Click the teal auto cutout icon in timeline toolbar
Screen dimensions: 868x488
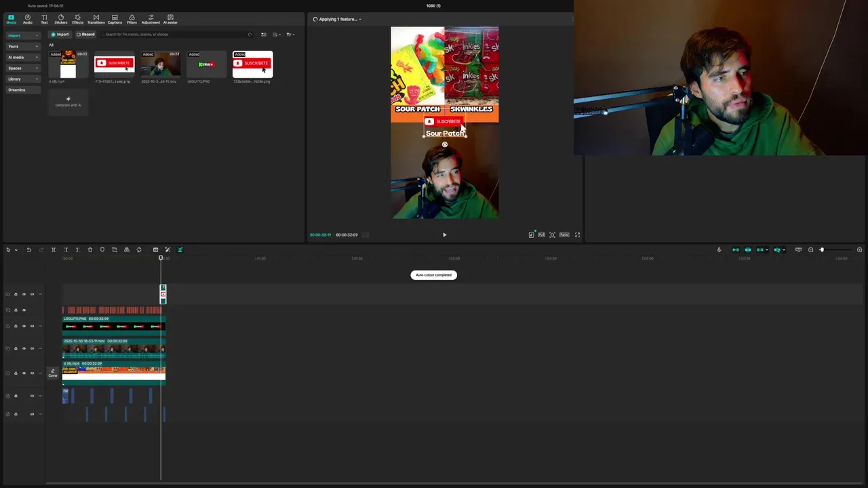(x=180, y=250)
